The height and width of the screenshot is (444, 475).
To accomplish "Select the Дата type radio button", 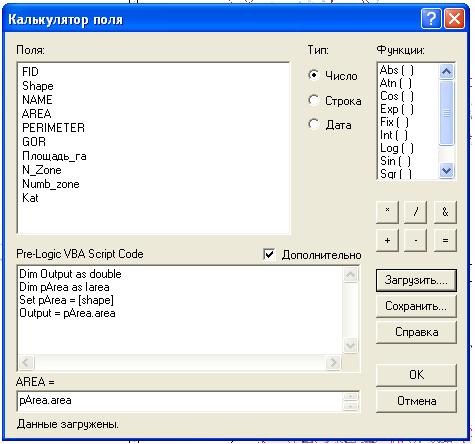I will pyautogui.click(x=314, y=124).
